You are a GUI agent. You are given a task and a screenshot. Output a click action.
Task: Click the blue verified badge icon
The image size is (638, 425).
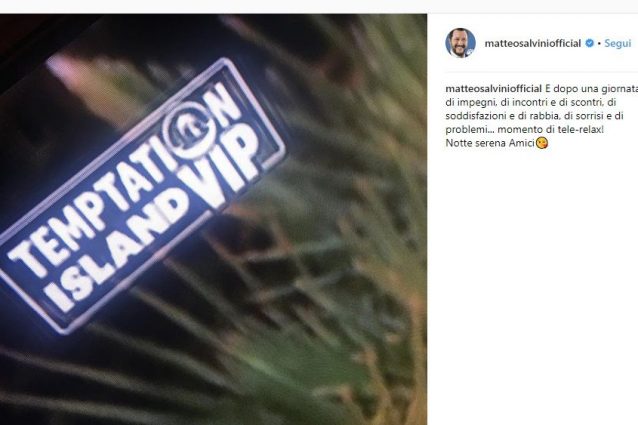point(589,43)
